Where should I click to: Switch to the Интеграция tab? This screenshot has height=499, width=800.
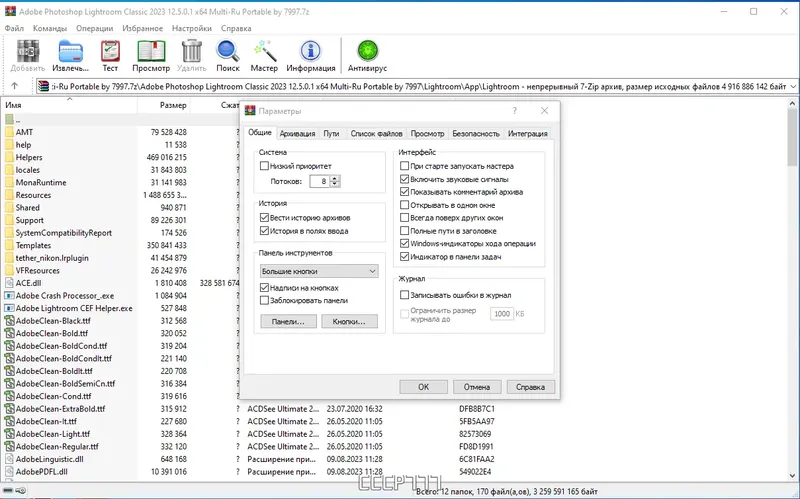[528, 134]
